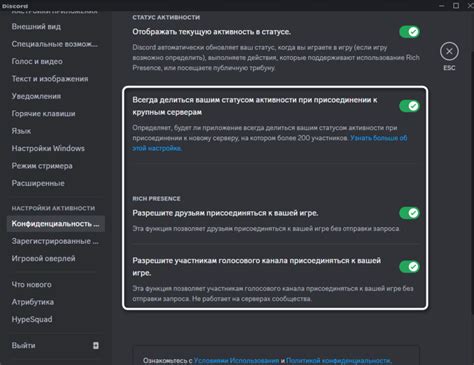Viewport: 474px width, 365px height.
Task: Open HypeSquad item
Action: coord(56,319)
